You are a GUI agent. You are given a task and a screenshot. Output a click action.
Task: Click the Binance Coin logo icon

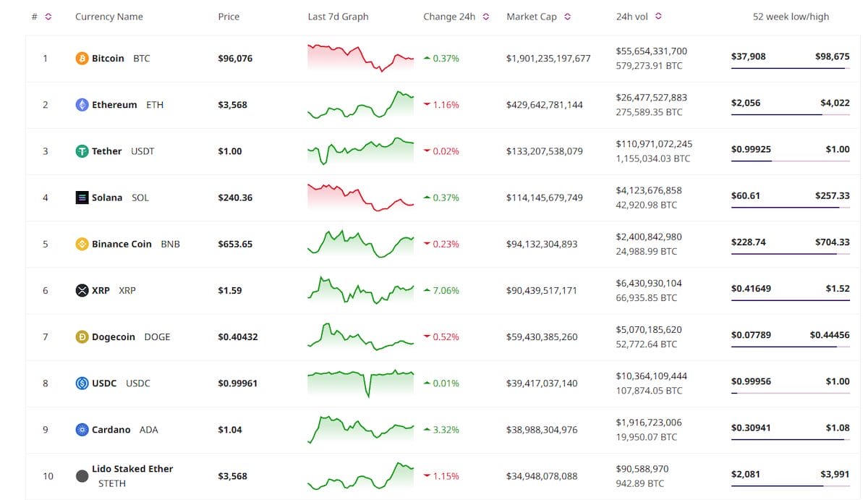click(82, 244)
